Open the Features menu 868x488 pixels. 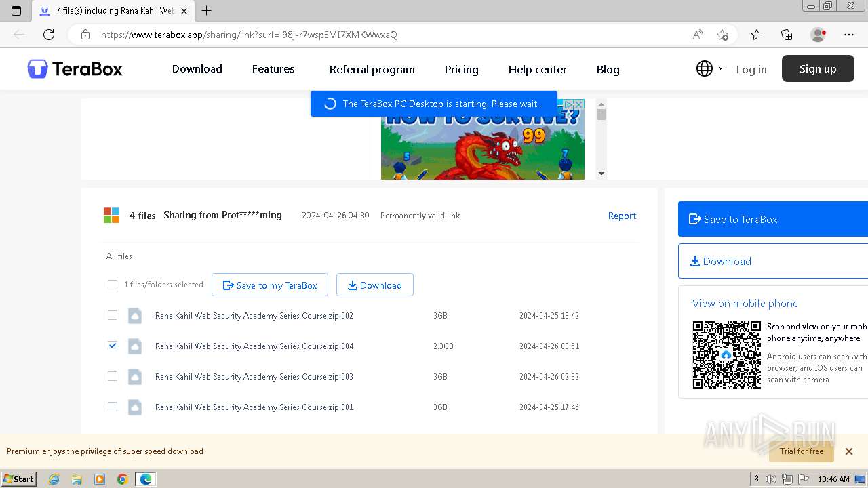pyautogui.click(x=273, y=69)
